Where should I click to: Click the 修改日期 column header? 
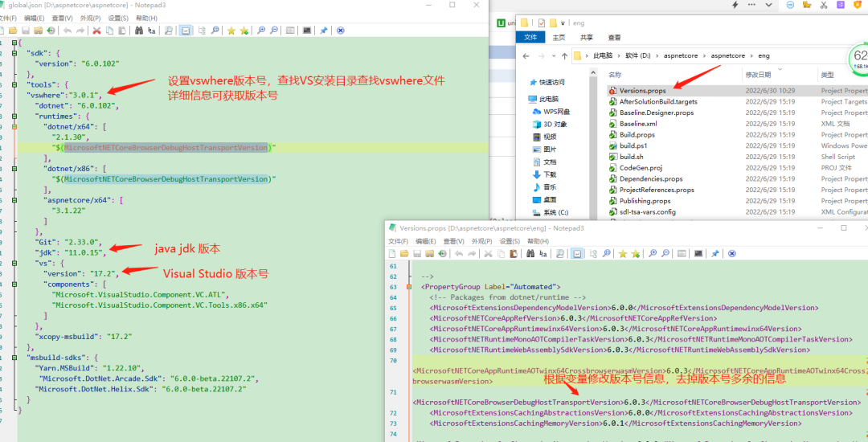click(758, 75)
